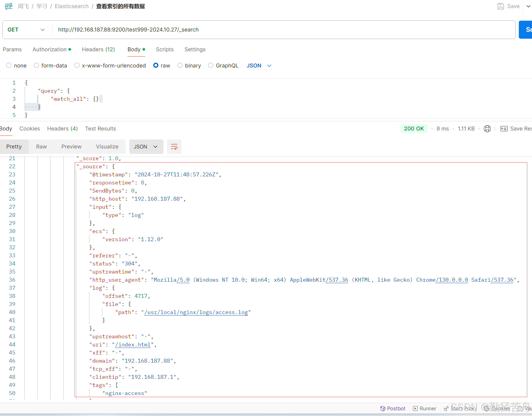Click the request name 查看索引的所有数据
Viewport: 532px width, 416px height.
pos(121,6)
